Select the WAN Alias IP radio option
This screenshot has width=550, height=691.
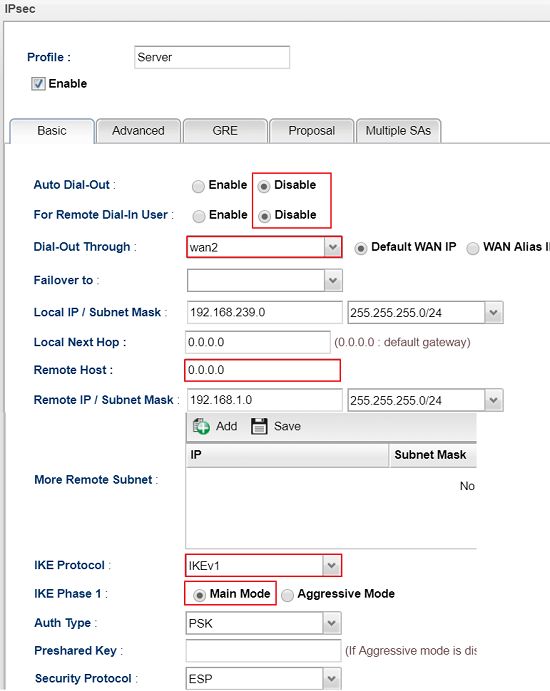[x=472, y=248]
